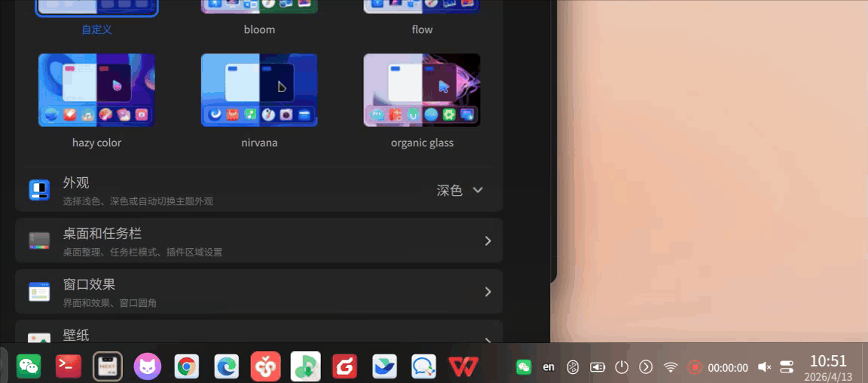Open the Wi-Fi network tray icon

coord(671,367)
